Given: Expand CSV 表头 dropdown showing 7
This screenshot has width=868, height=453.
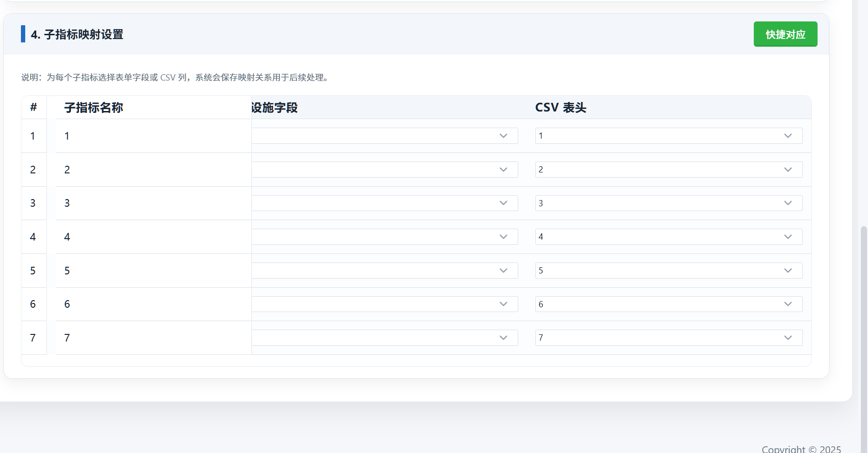Looking at the screenshot, I should pos(669,338).
